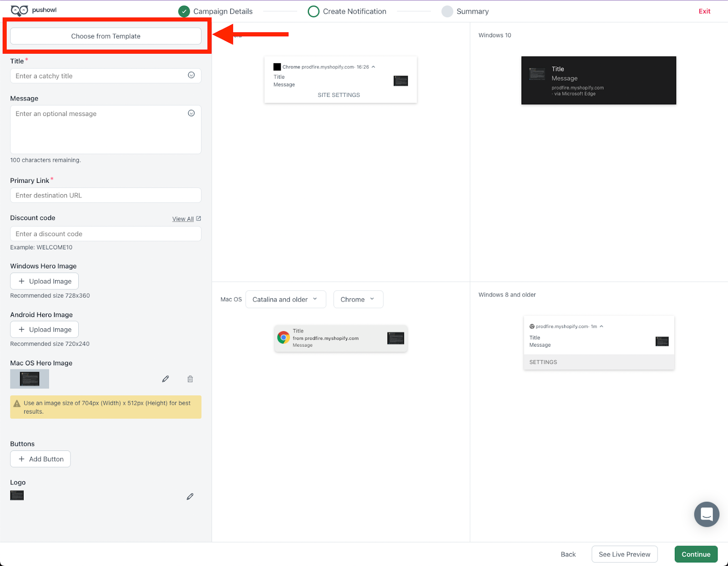The width and height of the screenshot is (728, 566).
Task: Upload an Android Hero Image
Action: [44, 329]
